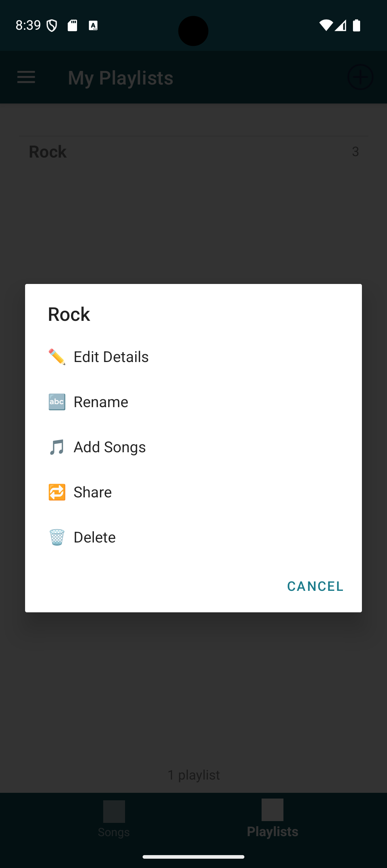Dismiss the dialog with the CANCEL button
The width and height of the screenshot is (387, 868).
[x=315, y=586]
